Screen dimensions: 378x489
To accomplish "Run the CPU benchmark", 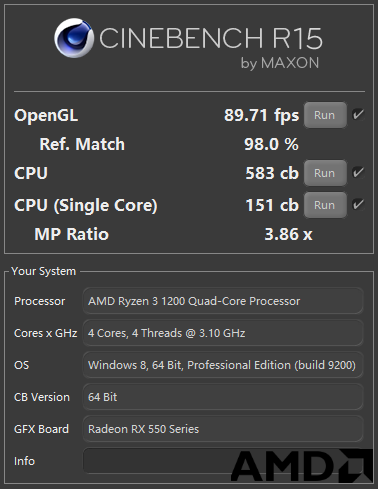I will click(325, 173).
